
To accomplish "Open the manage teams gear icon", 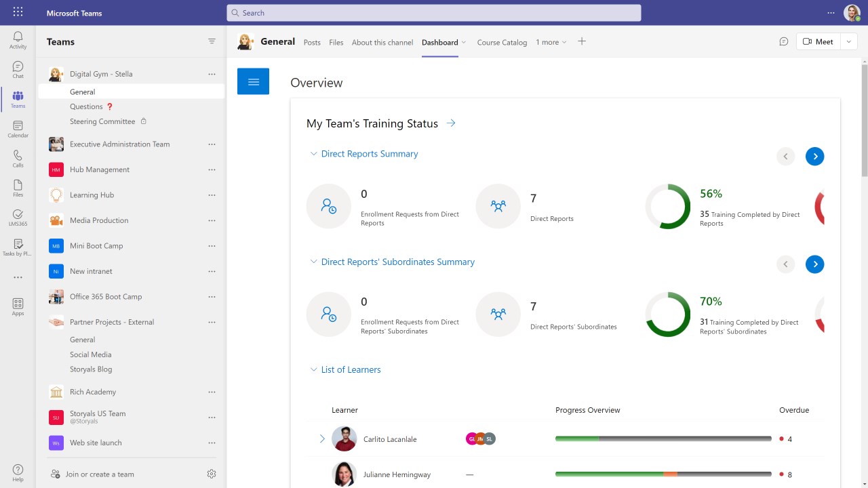I will (x=212, y=474).
